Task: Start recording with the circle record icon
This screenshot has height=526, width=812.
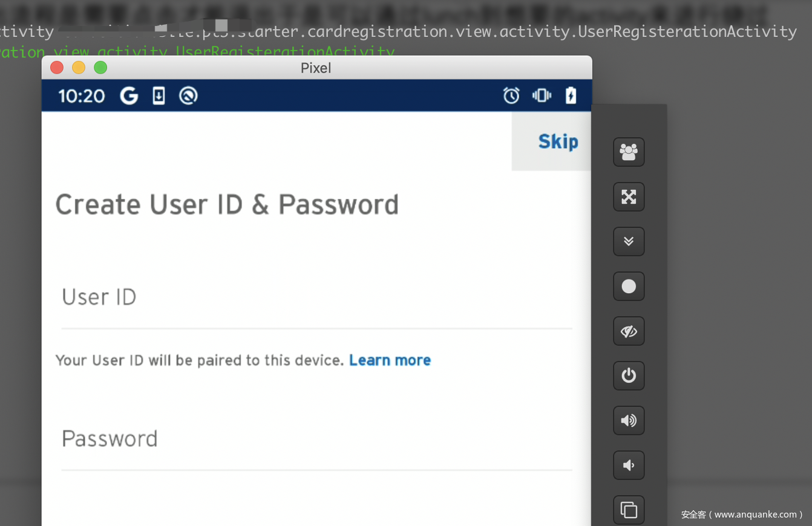Action: (629, 286)
